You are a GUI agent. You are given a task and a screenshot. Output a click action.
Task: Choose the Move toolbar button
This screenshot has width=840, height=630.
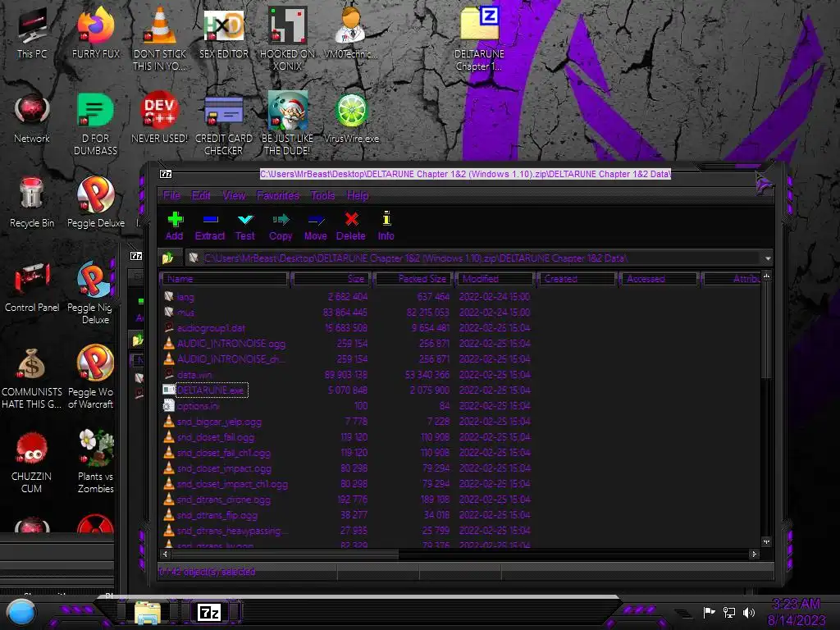click(x=316, y=226)
